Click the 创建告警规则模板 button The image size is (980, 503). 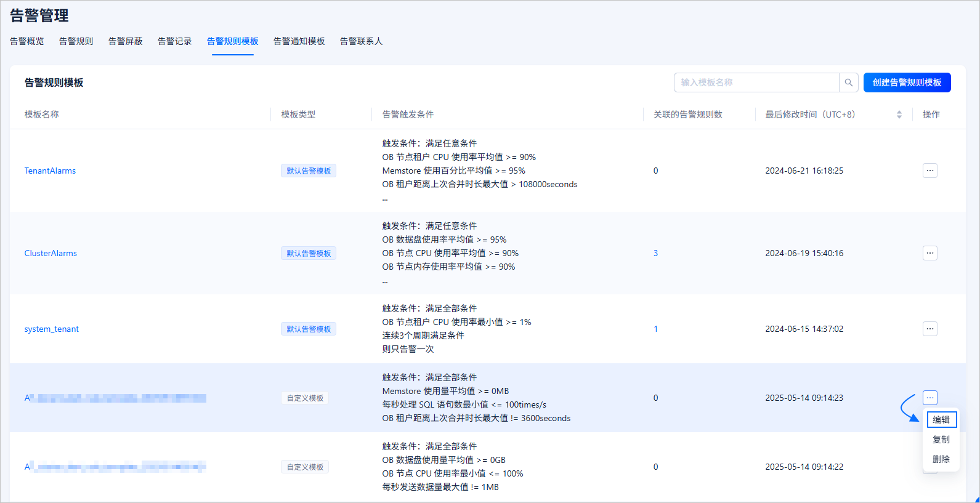point(907,82)
